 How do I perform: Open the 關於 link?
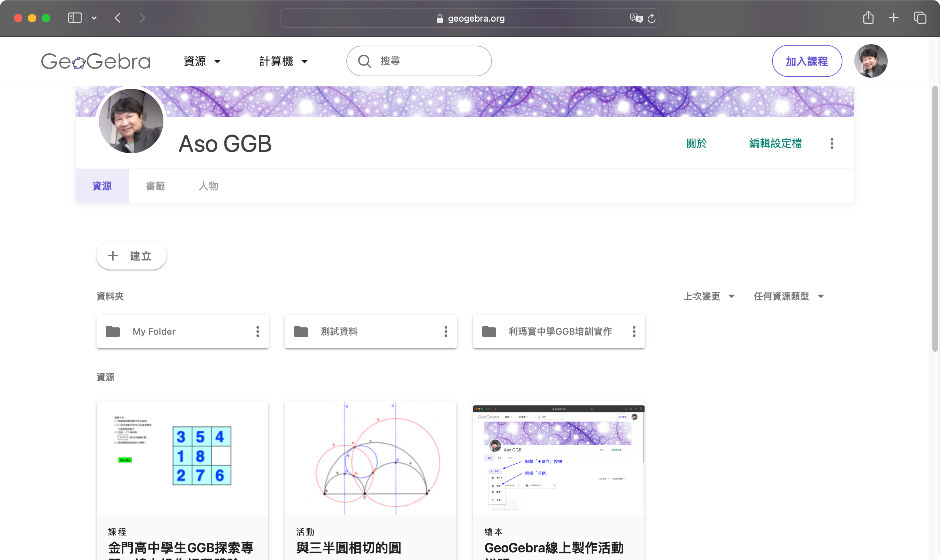(x=696, y=143)
